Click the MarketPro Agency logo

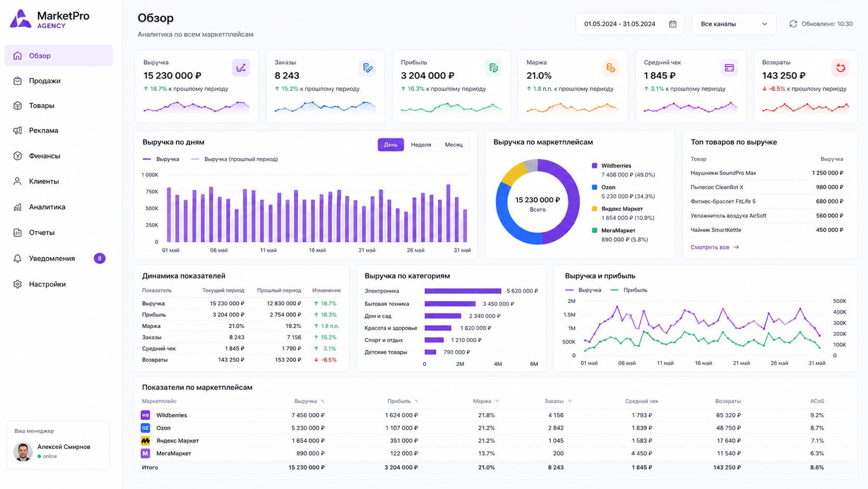point(50,19)
